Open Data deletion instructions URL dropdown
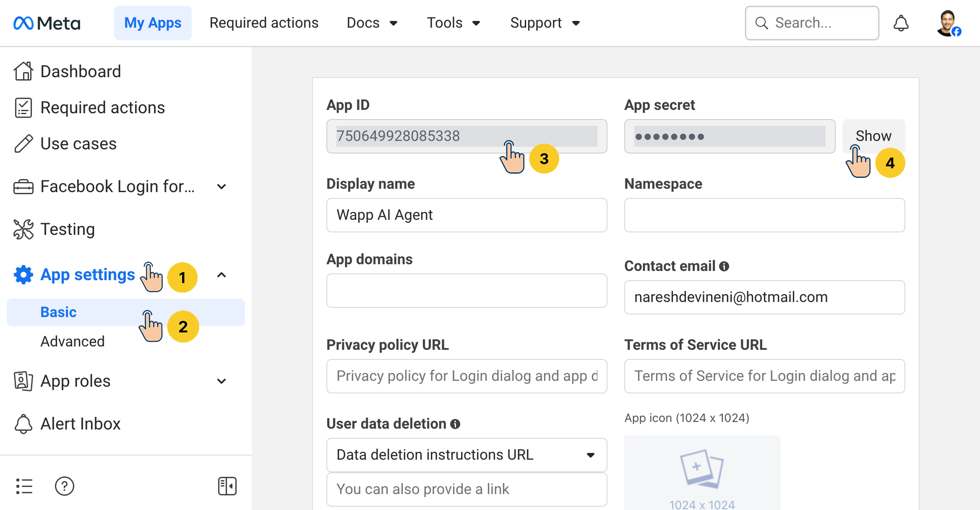The width and height of the screenshot is (980, 510). [x=467, y=455]
